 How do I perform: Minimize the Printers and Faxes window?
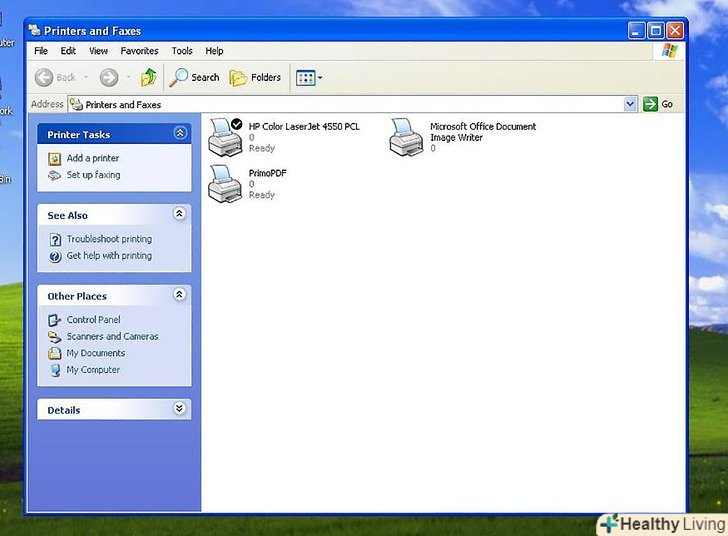point(637,31)
